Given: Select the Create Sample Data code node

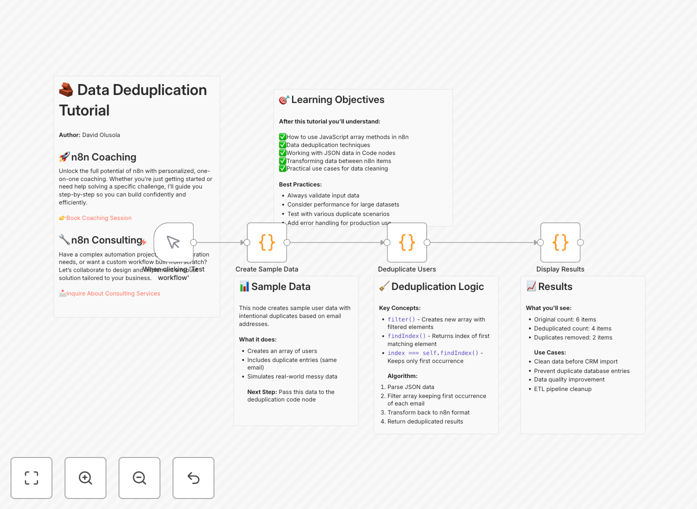Looking at the screenshot, I should coord(267,242).
